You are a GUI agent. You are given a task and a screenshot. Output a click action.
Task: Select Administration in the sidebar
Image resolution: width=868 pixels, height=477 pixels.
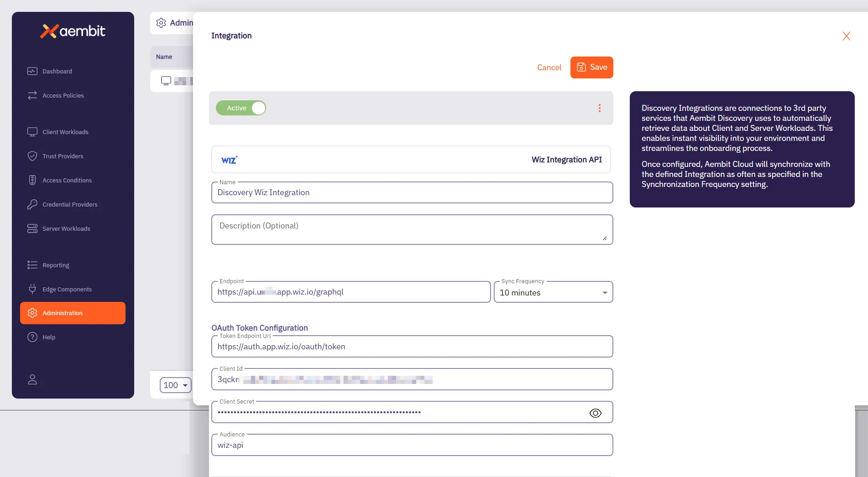click(x=62, y=313)
